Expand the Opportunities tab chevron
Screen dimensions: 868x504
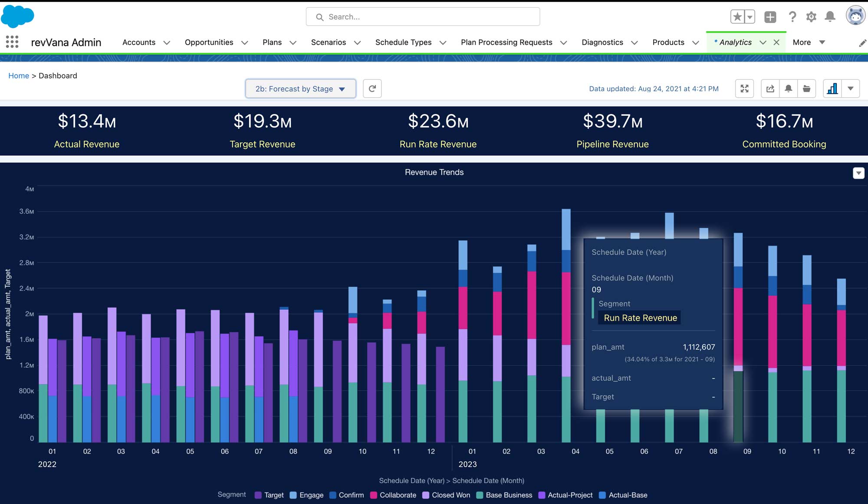tap(245, 43)
